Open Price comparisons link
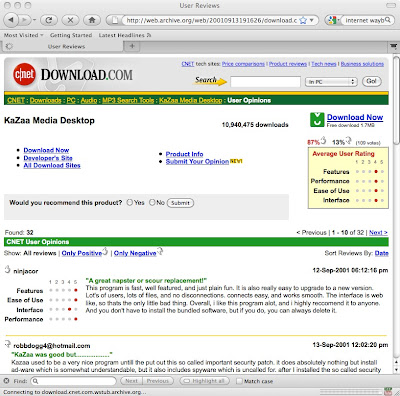This screenshot has width=400, height=396. point(243,64)
